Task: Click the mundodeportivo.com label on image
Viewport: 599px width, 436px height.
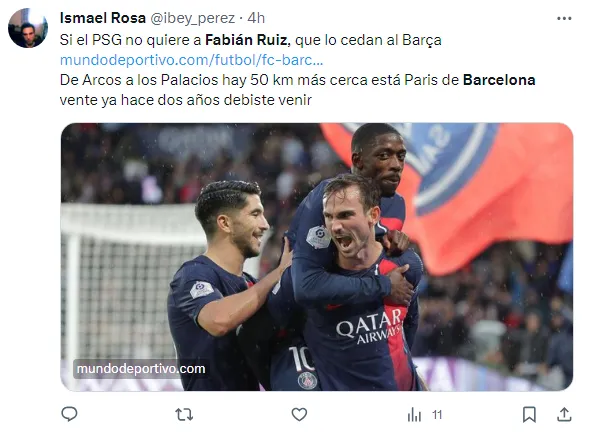Action: (141, 369)
